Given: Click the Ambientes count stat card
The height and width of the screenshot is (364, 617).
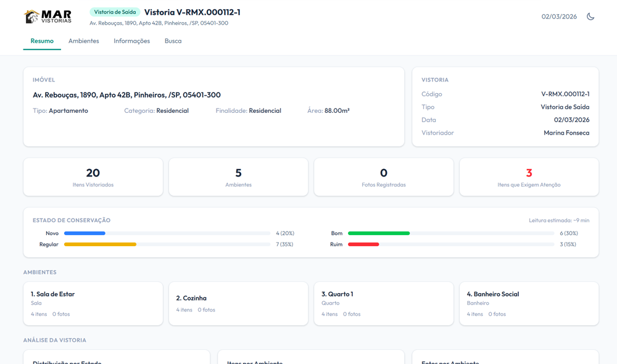Looking at the screenshot, I should click(238, 177).
